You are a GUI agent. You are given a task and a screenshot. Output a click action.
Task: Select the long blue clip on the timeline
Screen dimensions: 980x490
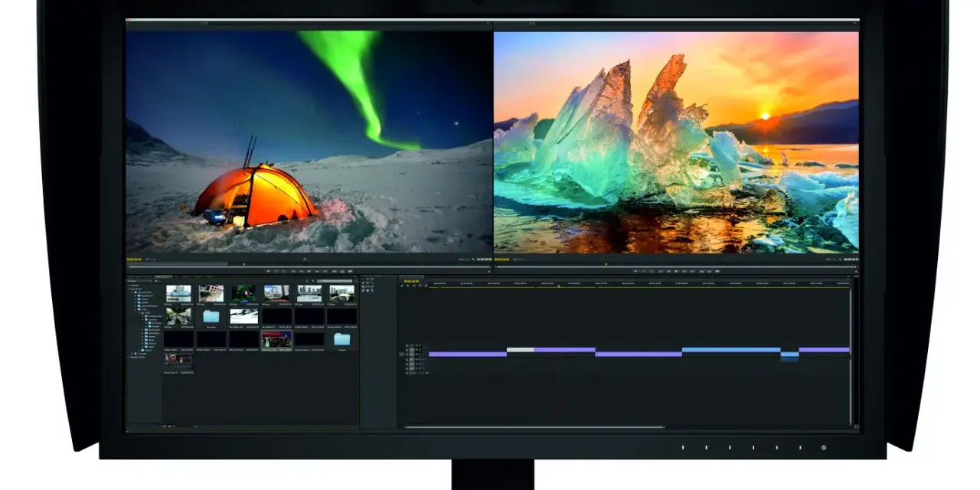731,350
